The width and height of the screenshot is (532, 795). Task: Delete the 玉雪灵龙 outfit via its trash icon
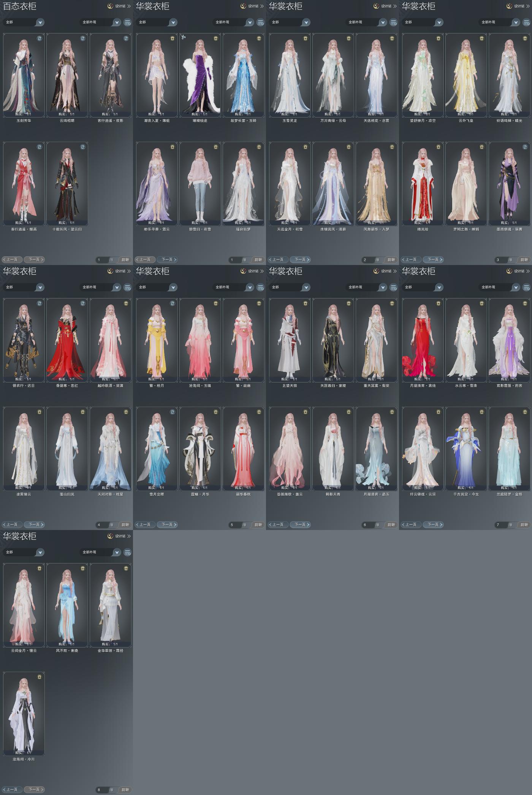click(x=306, y=38)
